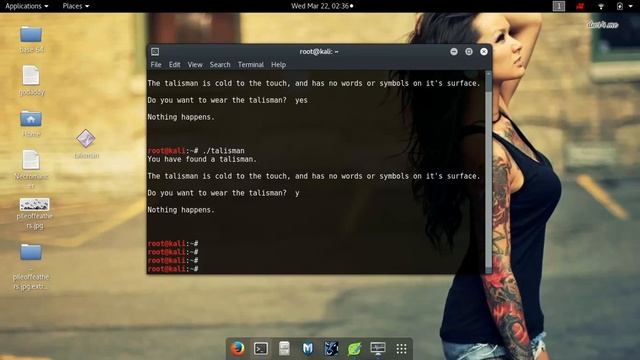Open the Applications menu in the top bar

(x=27, y=6)
